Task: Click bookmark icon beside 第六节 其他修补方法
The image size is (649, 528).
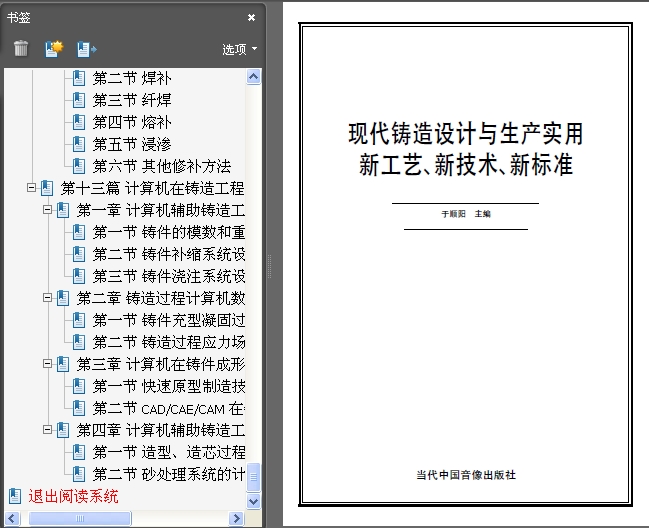Action: (x=79, y=166)
